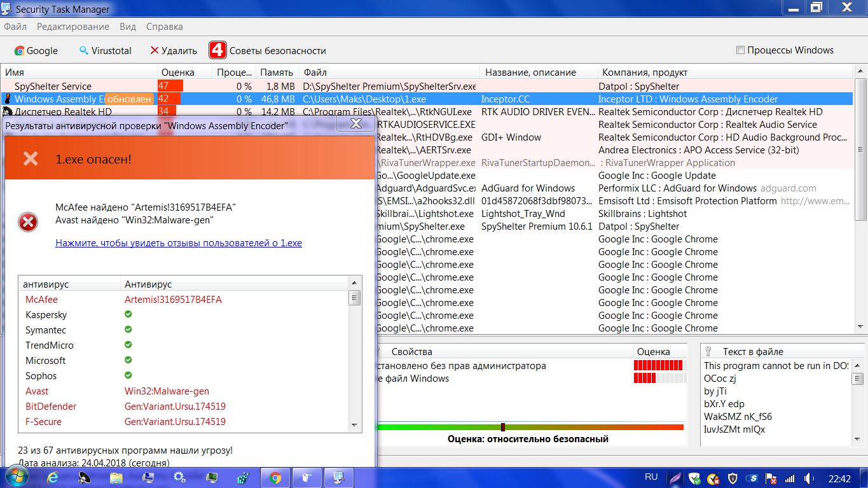Select the AdGuard for Windows process row
Viewport: 868px width, 488px height.
[x=614, y=188]
